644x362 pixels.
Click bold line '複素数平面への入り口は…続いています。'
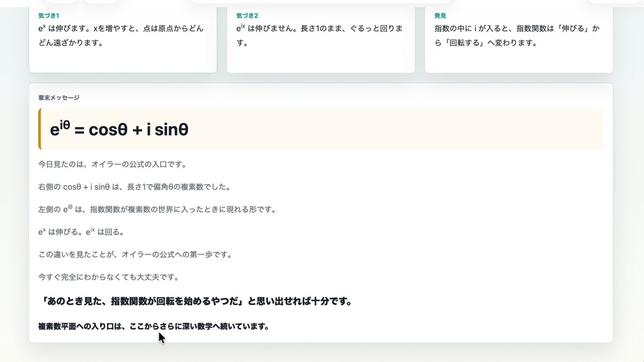tap(154, 326)
